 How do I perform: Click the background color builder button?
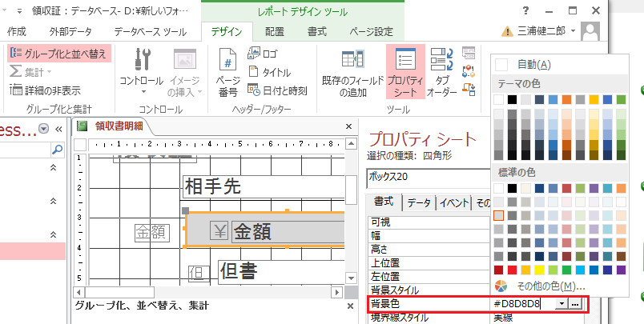[x=576, y=304]
